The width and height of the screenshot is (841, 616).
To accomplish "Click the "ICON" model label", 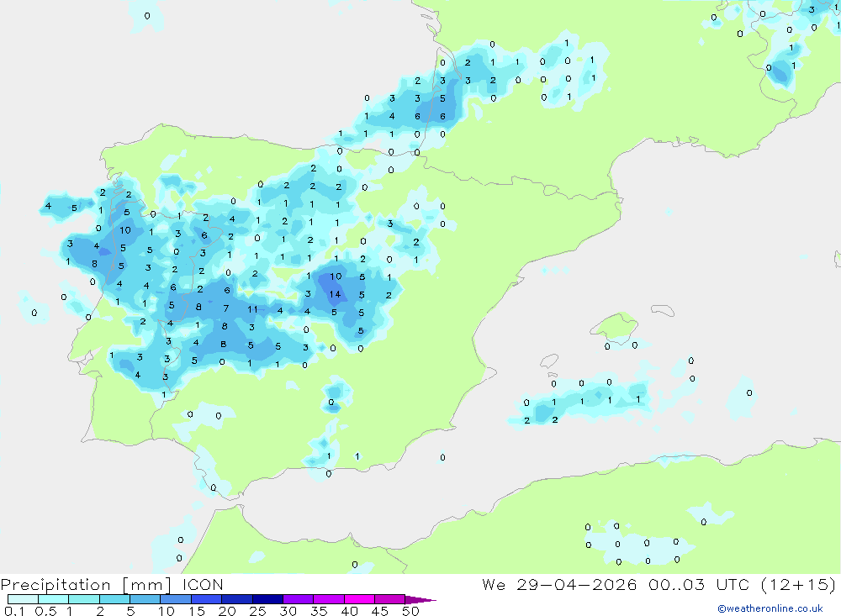I will coord(203,585).
